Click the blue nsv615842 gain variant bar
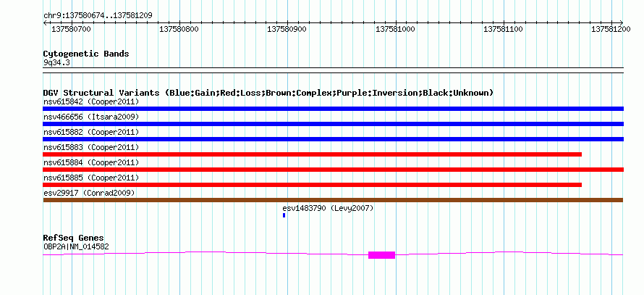Image resolution: width=644 pixels, height=295 pixels. click(333, 109)
